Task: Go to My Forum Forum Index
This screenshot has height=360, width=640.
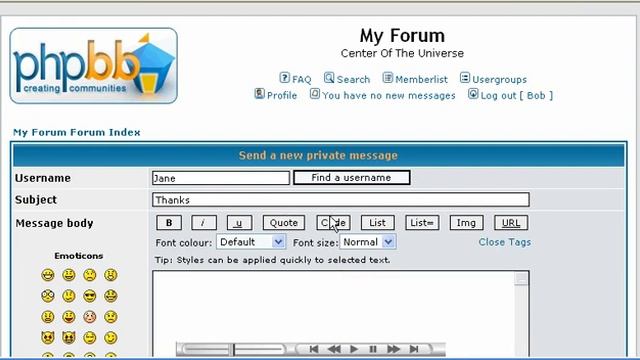Action: [77, 132]
